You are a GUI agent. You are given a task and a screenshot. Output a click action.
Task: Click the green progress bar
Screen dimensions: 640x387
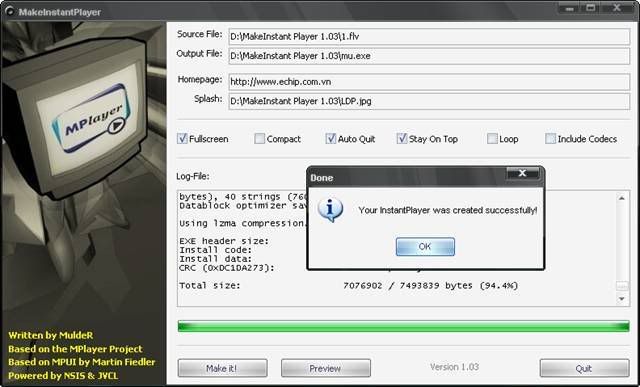coord(403,326)
